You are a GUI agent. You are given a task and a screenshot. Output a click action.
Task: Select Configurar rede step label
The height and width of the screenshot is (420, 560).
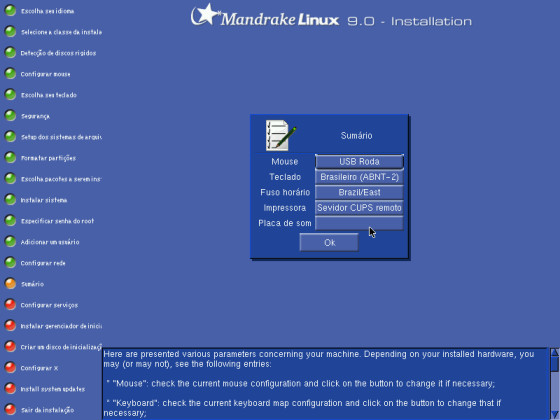click(x=43, y=263)
